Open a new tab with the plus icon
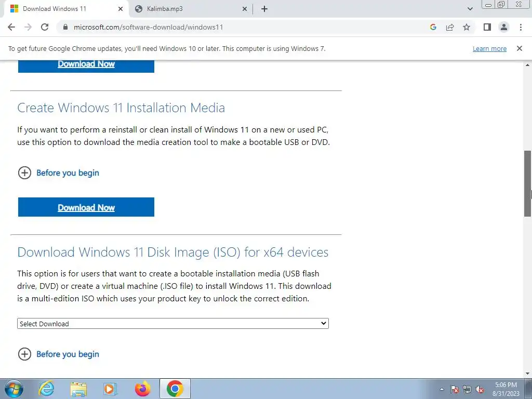Screen dimensions: 532x399 tap(264, 9)
